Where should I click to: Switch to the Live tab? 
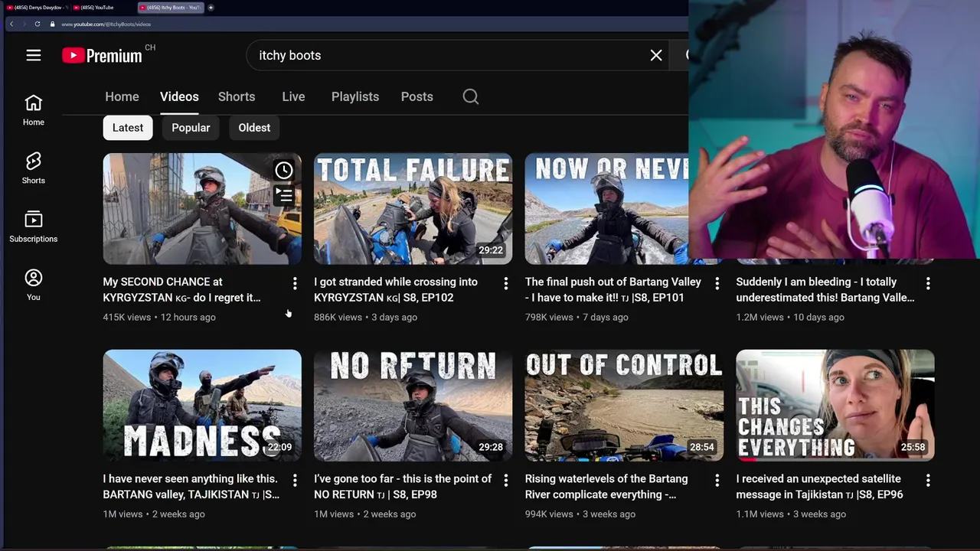[x=293, y=96]
